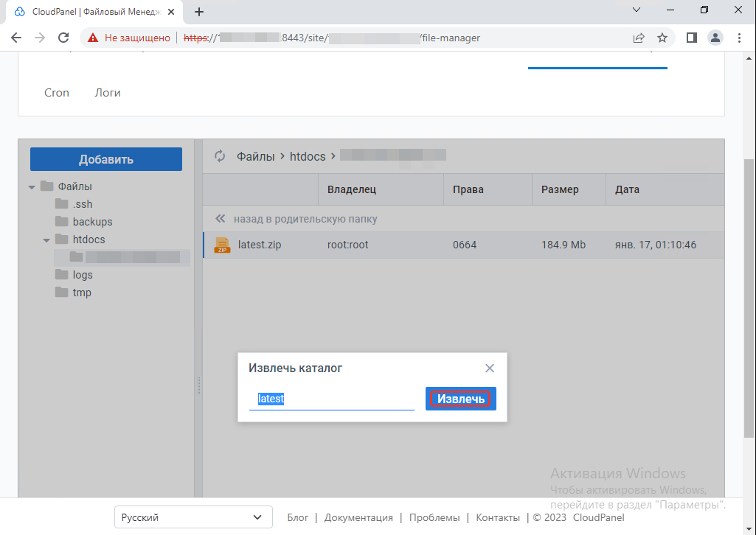Click the Извлечь button in dialog
756x535 pixels.
click(x=460, y=399)
